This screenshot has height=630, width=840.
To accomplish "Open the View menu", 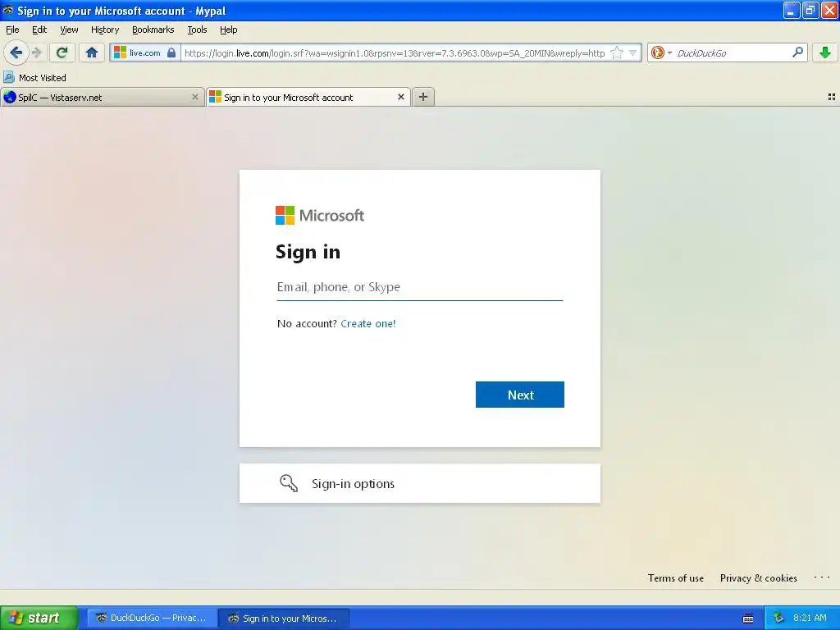I will (x=69, y=30).
